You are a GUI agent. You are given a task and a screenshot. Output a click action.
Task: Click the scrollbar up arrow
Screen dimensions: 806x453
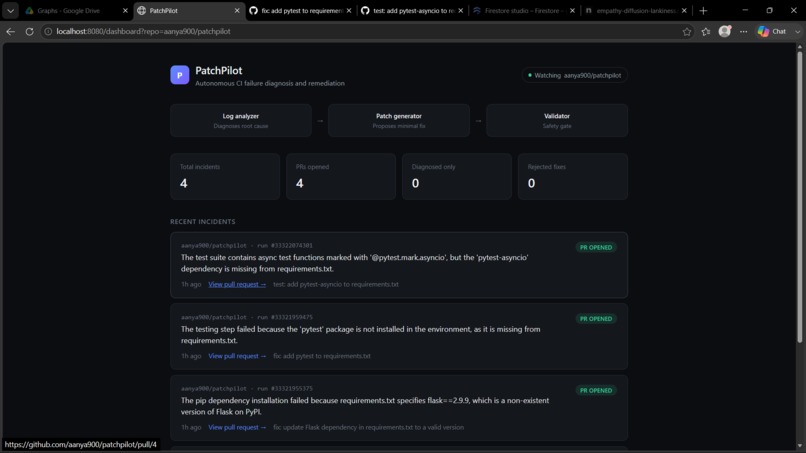(x=799, y=47)
